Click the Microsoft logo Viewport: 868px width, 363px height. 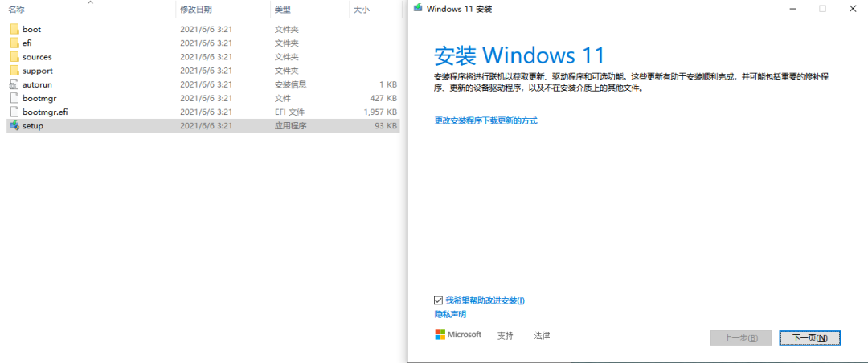(x=458, y=335)
